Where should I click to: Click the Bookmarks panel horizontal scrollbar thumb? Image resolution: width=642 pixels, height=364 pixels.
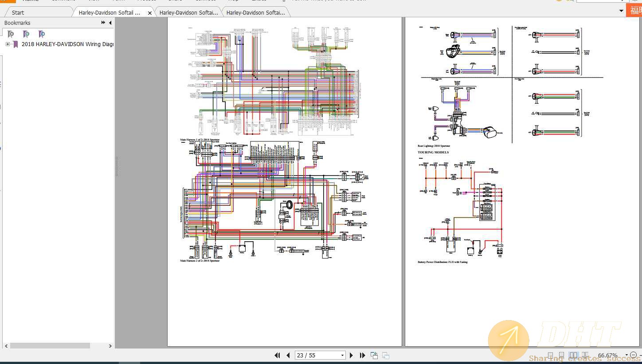pyautogui.click(x=50, y=346)
